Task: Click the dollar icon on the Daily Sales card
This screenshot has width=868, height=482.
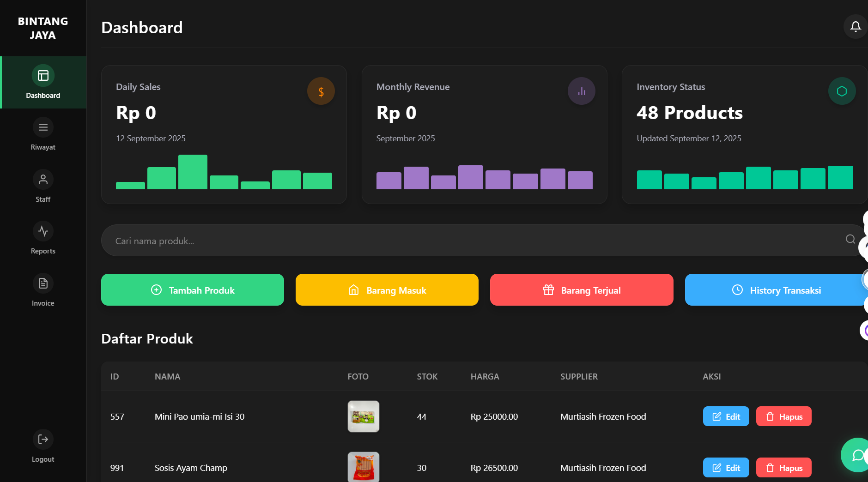Action: tap(321, 90)
